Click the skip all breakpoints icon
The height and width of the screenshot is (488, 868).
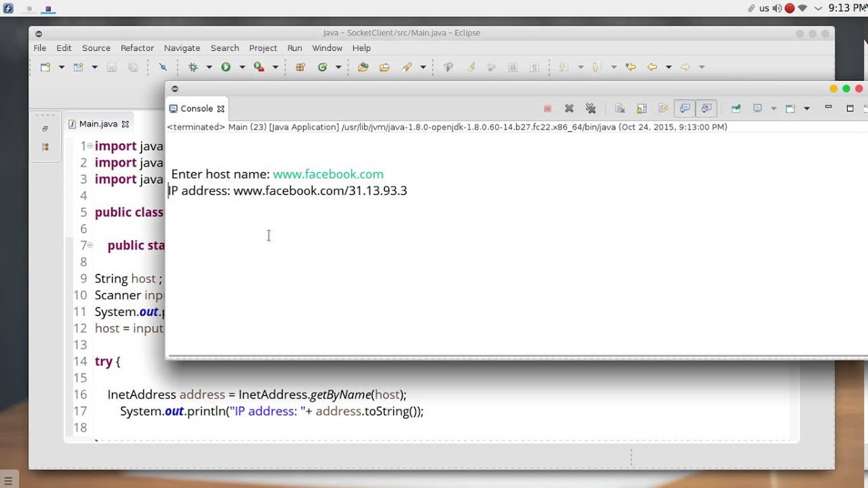point(163,67)
